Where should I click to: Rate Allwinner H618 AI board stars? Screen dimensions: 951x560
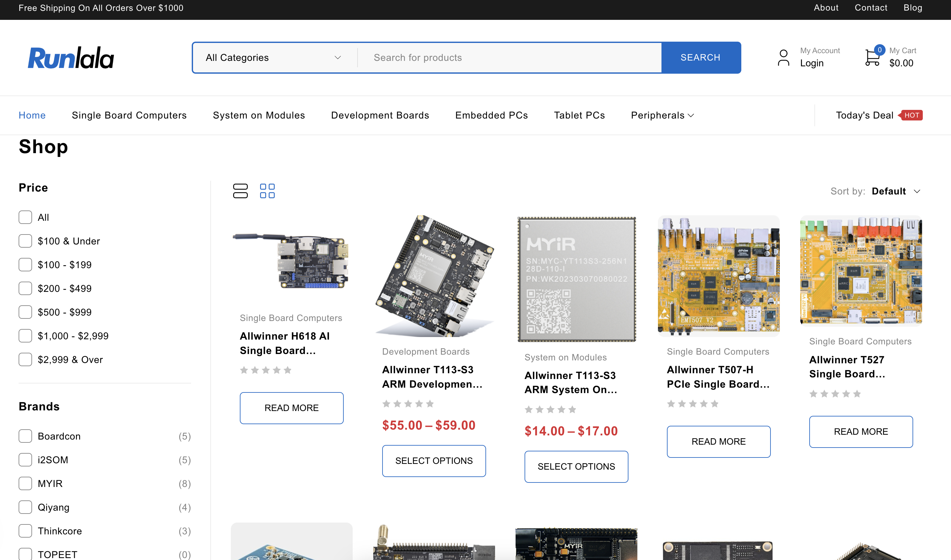265,370
